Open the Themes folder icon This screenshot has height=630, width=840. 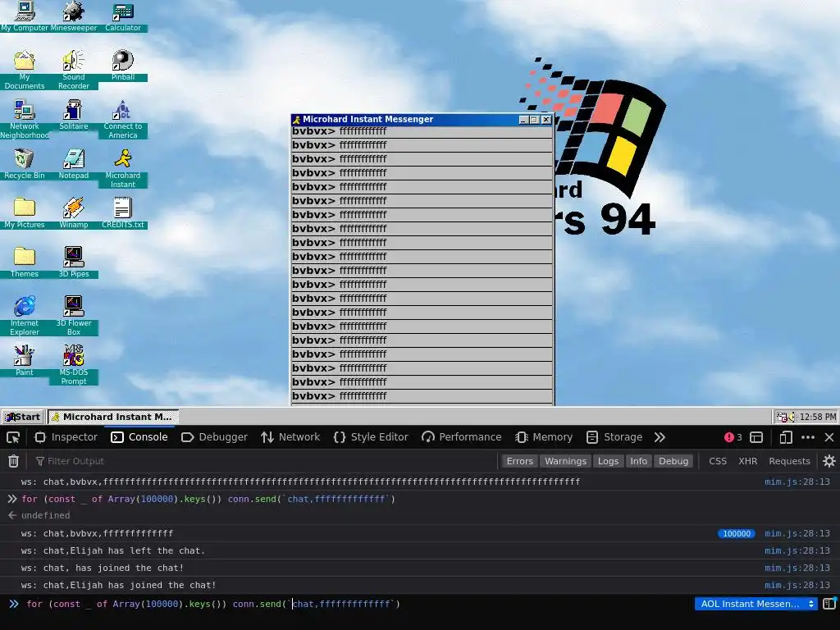(x=24, y=262)
